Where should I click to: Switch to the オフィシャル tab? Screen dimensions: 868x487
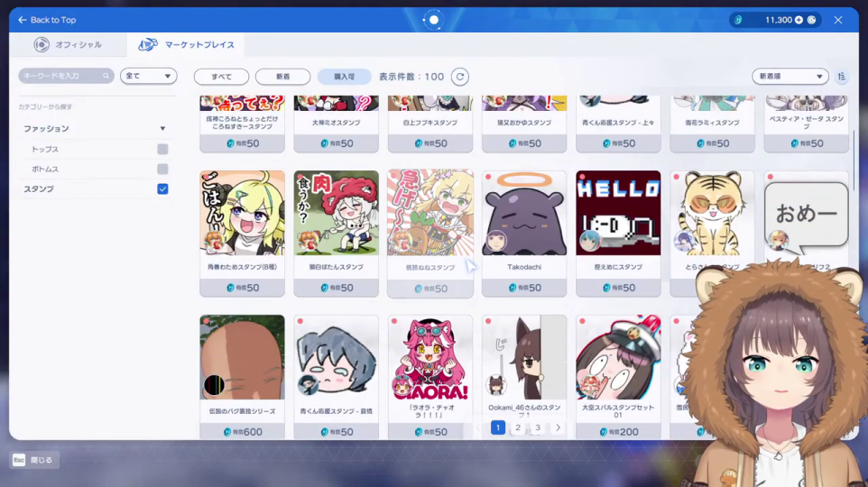point(68,44)
